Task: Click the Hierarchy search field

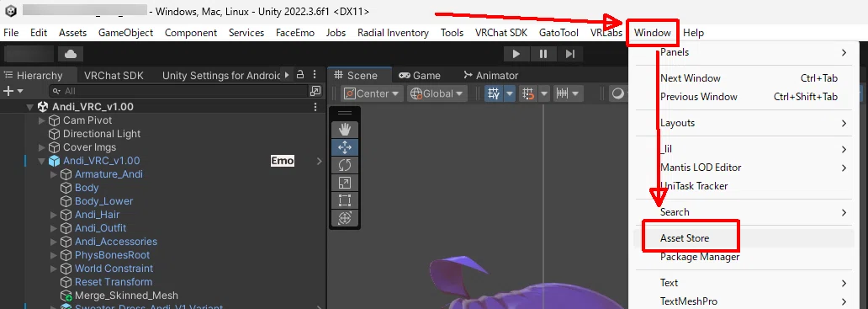Action: point(185,91)
